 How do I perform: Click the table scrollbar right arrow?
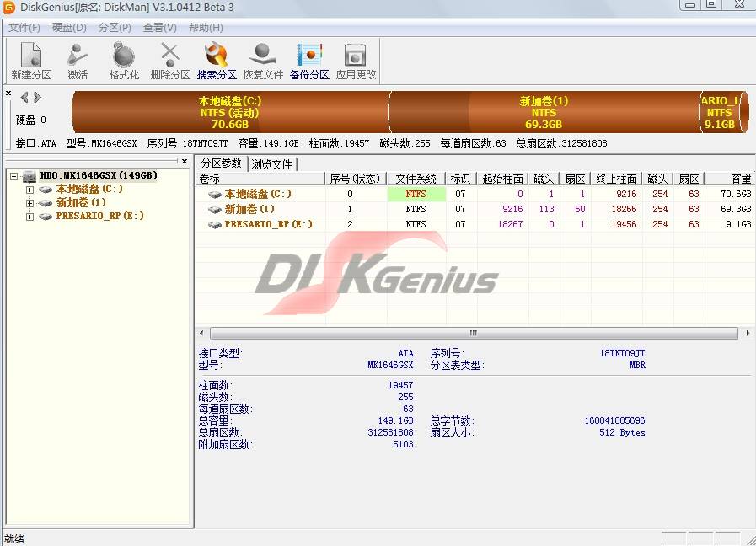click(748, 333)
